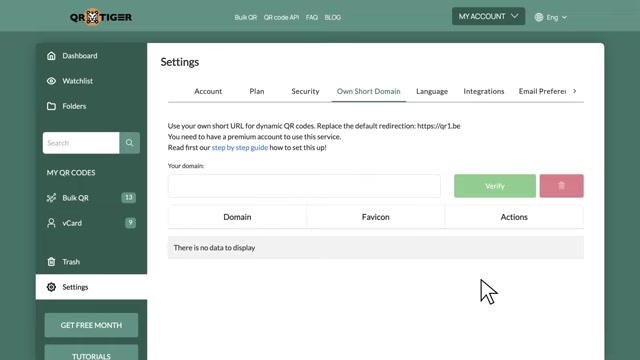Click the globe language icon

539,17
